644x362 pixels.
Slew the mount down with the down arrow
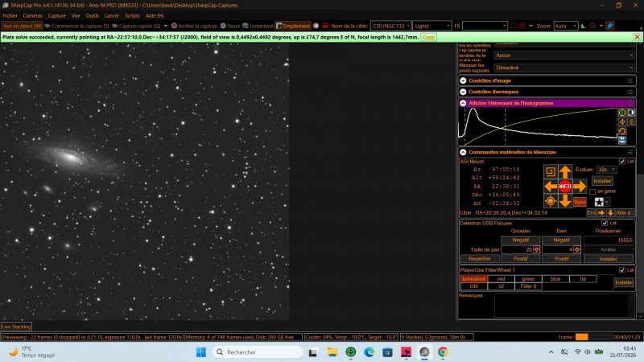565,201
